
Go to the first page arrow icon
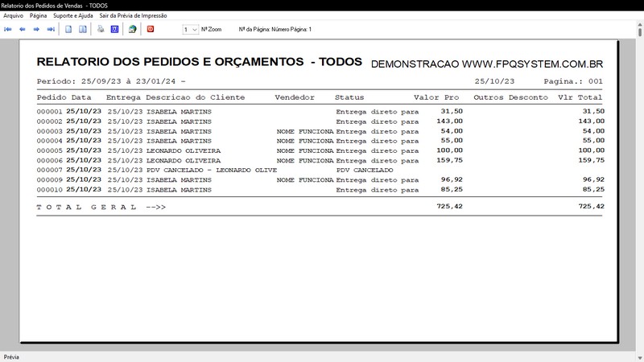8,29
